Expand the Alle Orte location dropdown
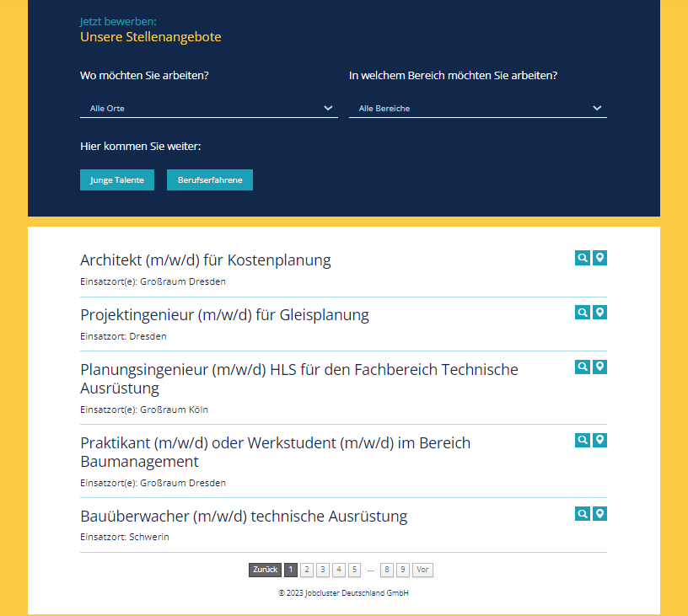The width and height of the screenshot is (688, 616). [x=209, y=108]
